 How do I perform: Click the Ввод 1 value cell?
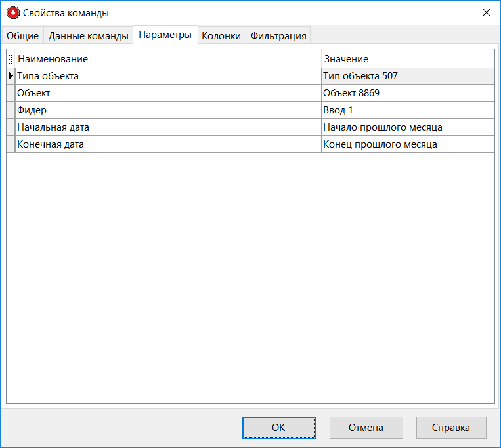(x=407, y=110)
